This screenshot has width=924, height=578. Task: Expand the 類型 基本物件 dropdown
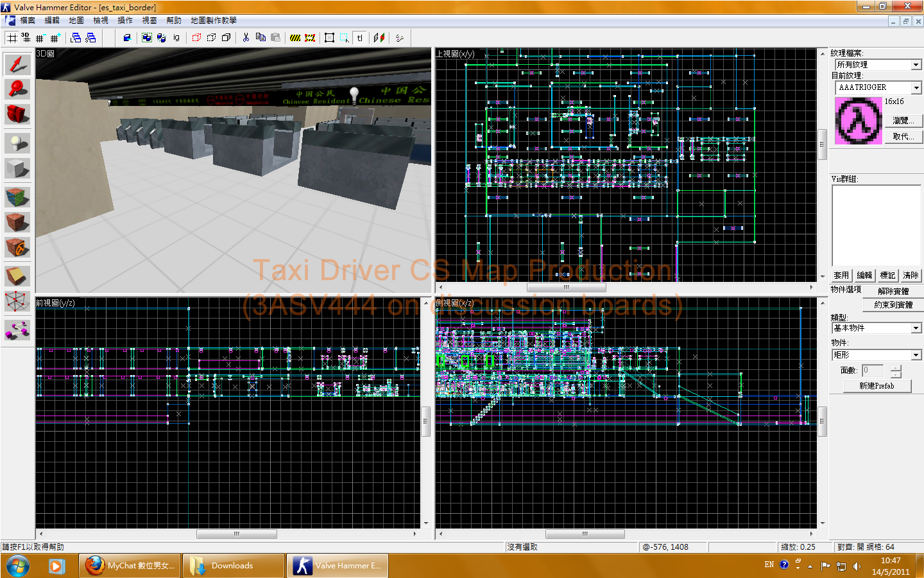[x=916, y=328]
